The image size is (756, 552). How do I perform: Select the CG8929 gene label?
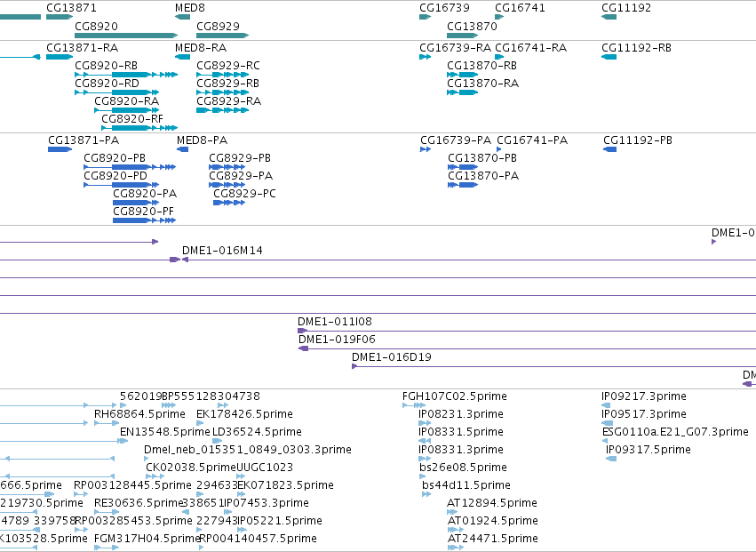coord(218,26)
